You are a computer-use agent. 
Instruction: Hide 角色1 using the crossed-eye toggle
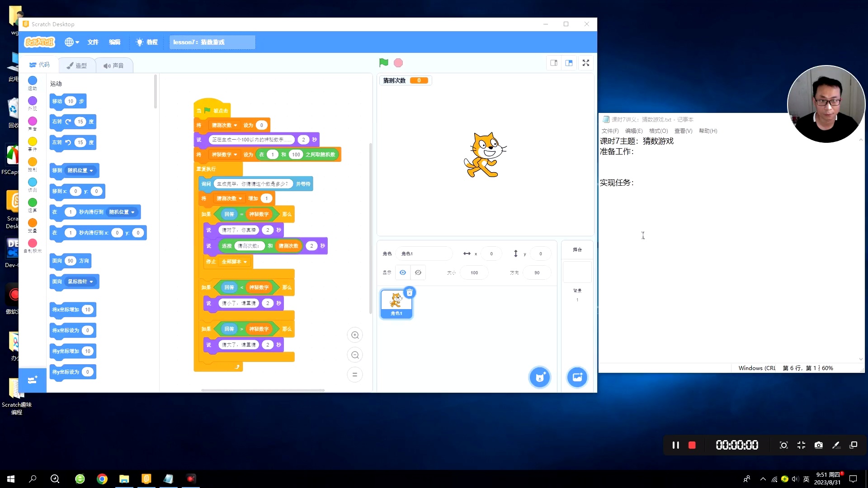418,272
